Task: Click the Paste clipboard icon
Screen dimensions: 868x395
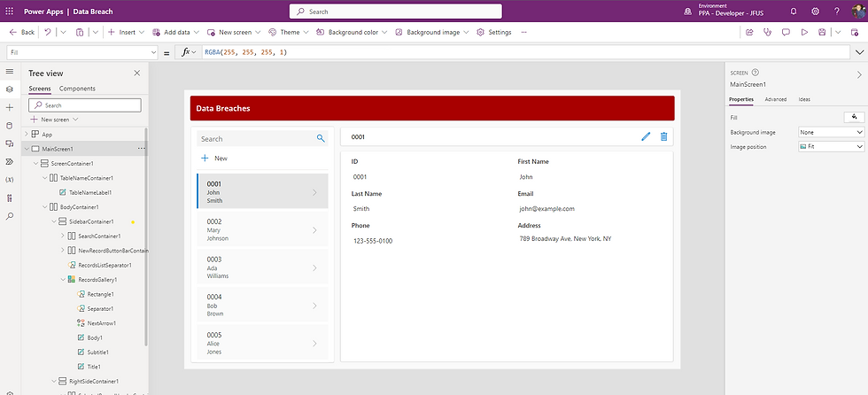Action: coord(80,32)
